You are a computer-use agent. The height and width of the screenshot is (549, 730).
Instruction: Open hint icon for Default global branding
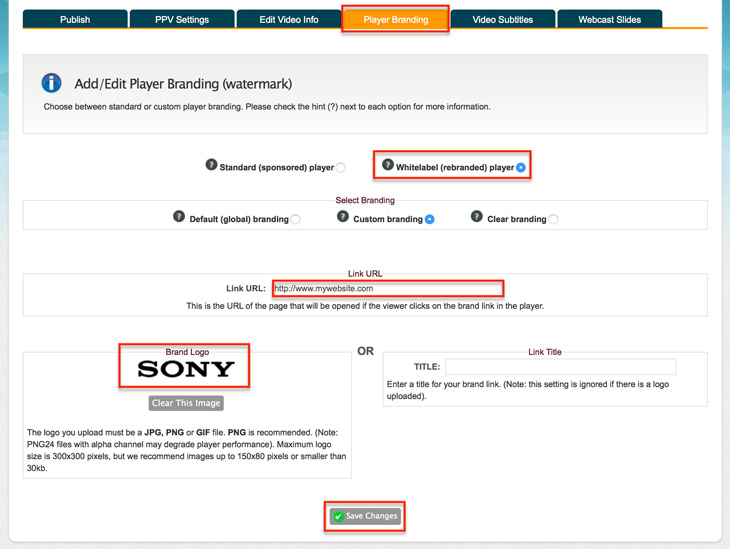[179, 217]
